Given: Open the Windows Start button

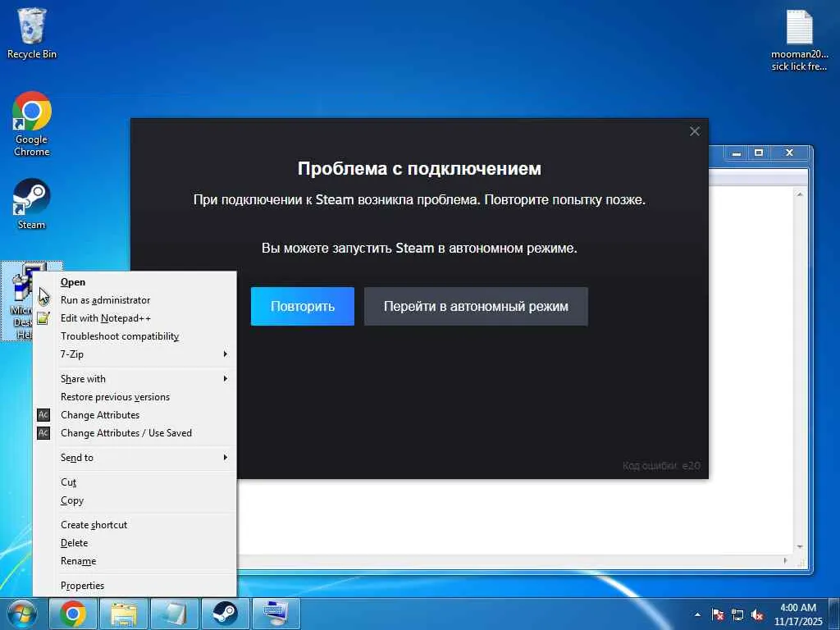Looking at the screenshot, I should click(22, 614).
